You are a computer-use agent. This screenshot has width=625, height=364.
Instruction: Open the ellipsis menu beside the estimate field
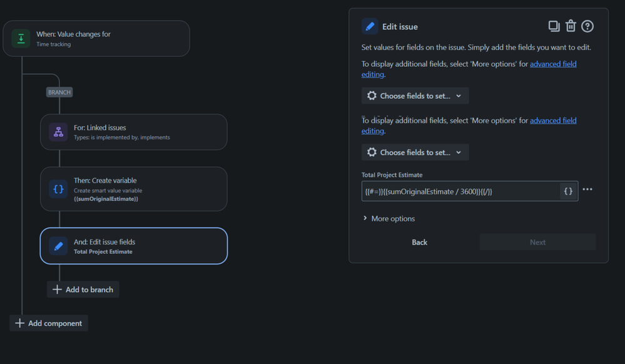[x=587, y=190]
